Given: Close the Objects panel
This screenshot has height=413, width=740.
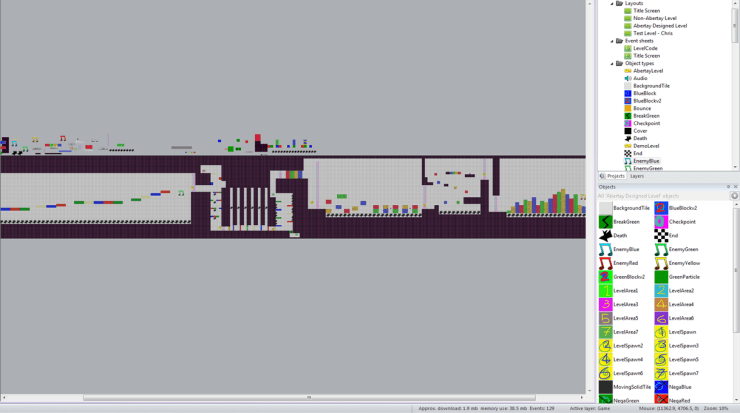Looking at the screenshot, I should [x=735, y=187].
